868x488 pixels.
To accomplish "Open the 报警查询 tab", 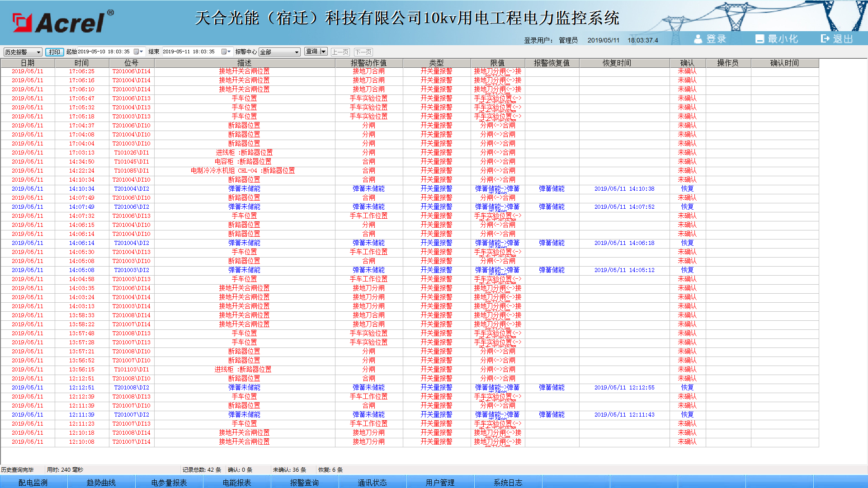I will 305,482.
